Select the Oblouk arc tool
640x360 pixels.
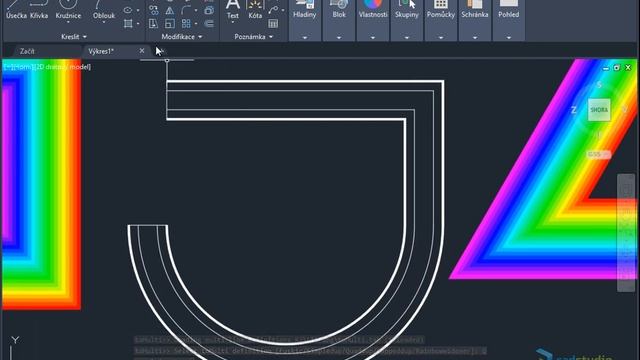pyautogui.click(x=103, y=9)
